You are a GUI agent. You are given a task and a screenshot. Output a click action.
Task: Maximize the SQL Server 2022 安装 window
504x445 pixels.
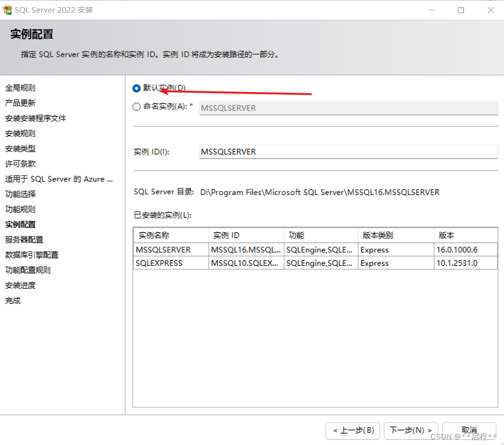click(461, 10)
